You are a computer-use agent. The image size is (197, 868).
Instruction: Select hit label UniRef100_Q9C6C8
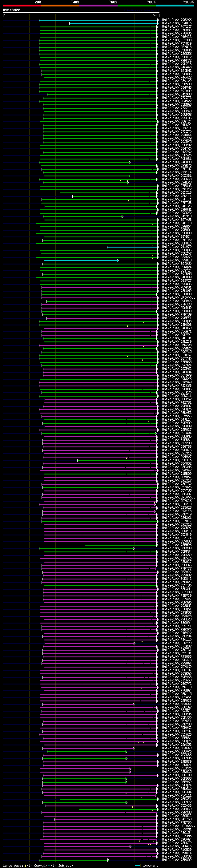(176, 179)
